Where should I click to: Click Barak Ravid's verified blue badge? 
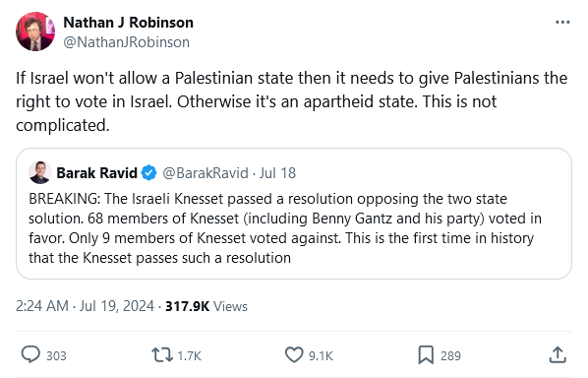pos(148,173)
